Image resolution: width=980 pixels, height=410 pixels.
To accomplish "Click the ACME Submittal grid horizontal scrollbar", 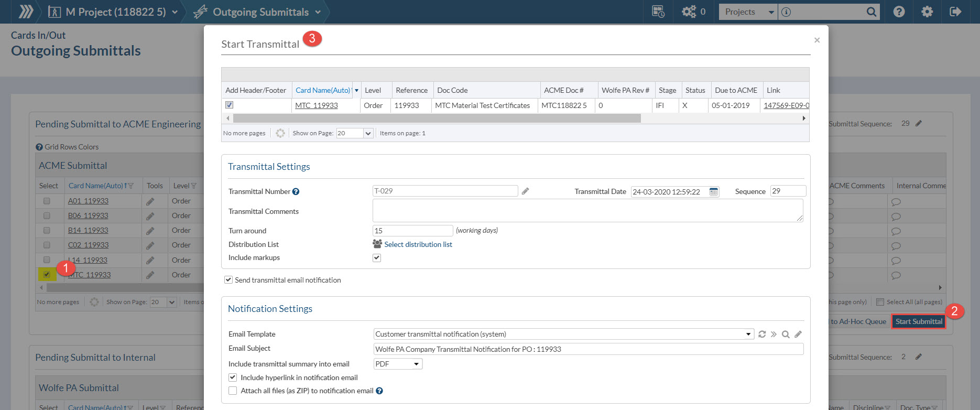I will tap(126, 287).
